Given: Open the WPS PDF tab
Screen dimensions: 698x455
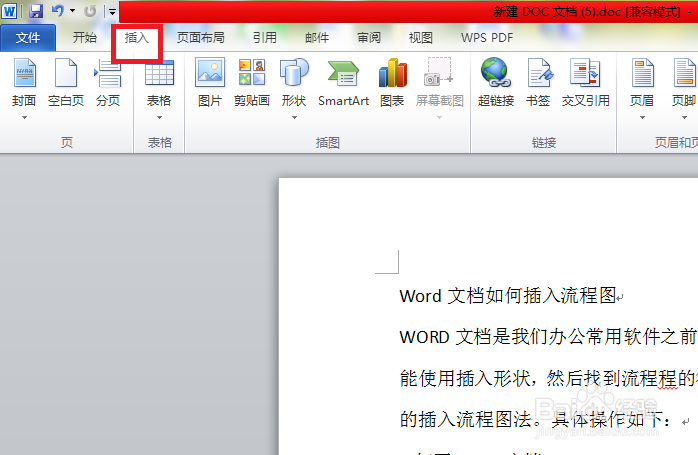Looking at the screenshot, I should [x=487, y=38].
